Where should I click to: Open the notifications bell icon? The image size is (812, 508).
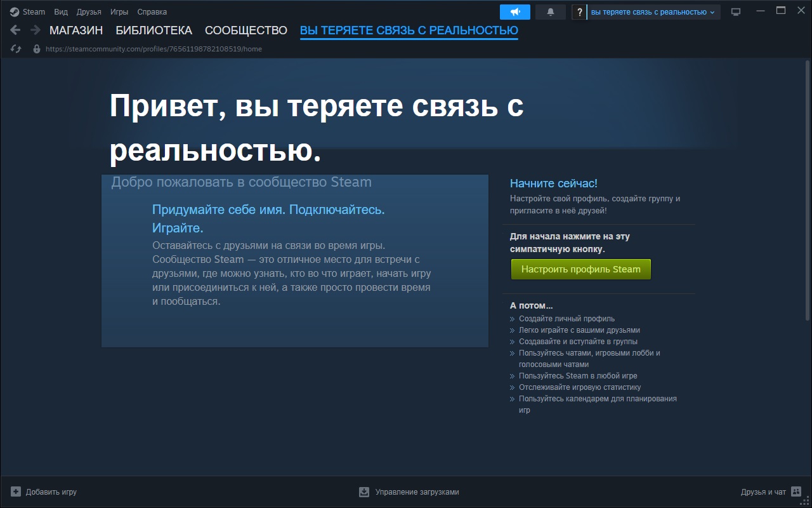pyautogui.click(x=551, y=12)
